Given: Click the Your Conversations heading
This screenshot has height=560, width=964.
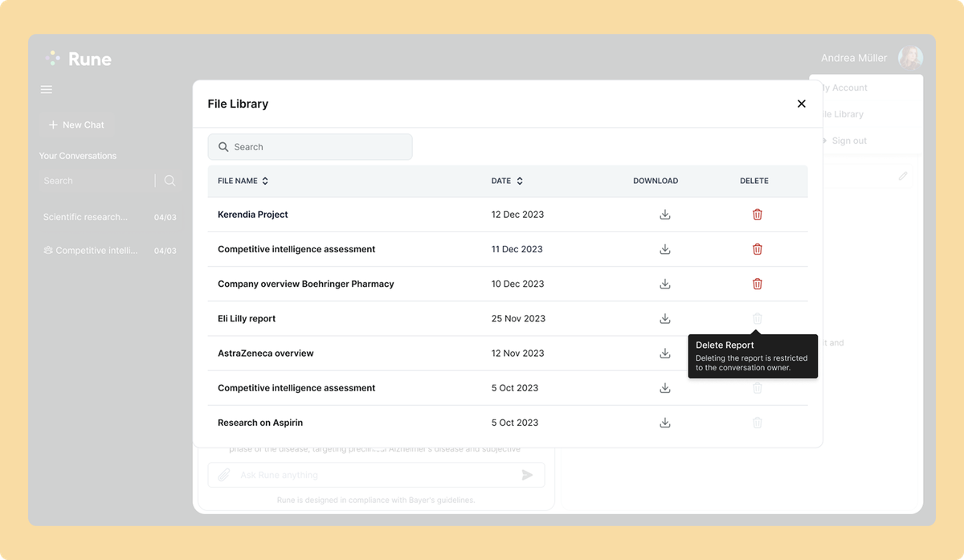Looking at the screenshot, I should tap(78, 156).
